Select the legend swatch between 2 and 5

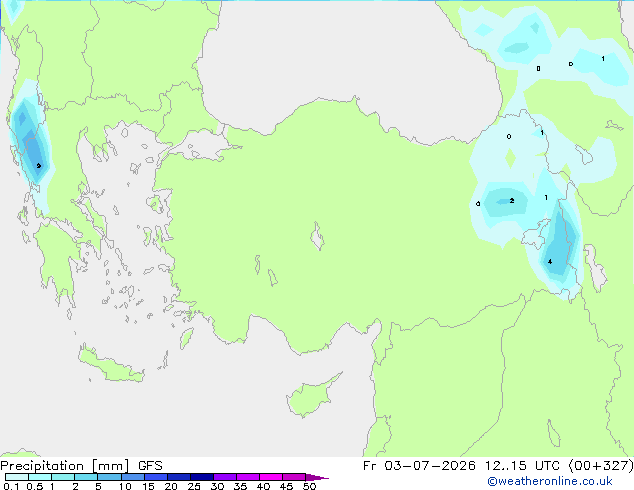tap(86, 477)
